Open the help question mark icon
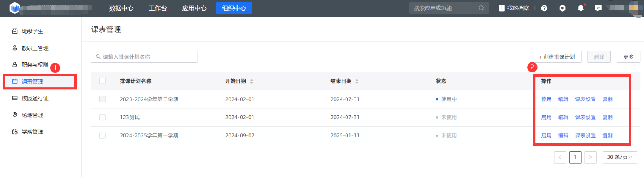 point(544,8)
